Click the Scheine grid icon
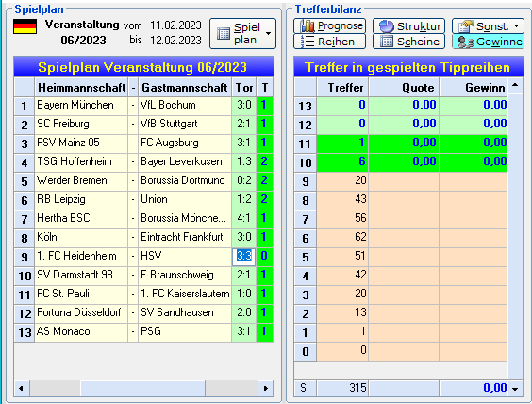The width and height of the screenshot is (532, 404). pos(387,42)
